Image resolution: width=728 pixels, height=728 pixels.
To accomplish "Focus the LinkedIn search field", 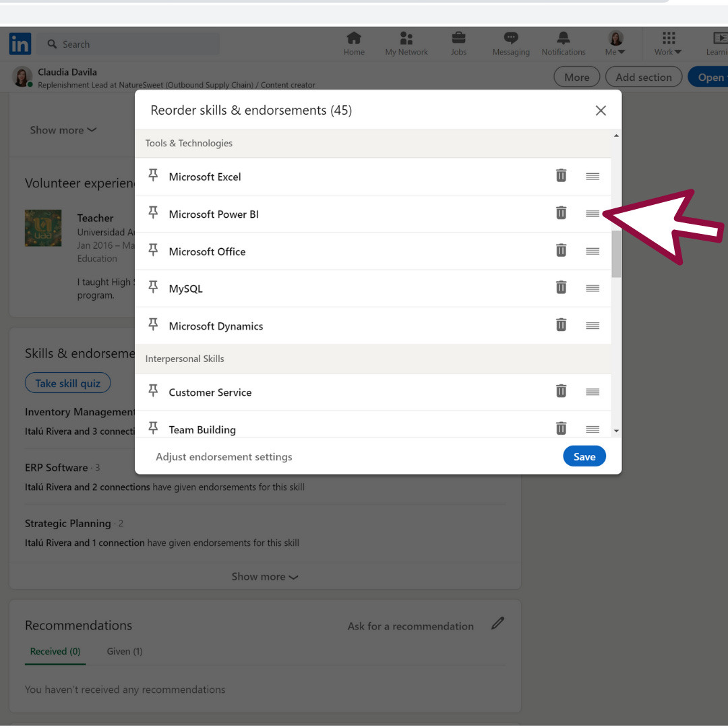I will tap(129, 44).
